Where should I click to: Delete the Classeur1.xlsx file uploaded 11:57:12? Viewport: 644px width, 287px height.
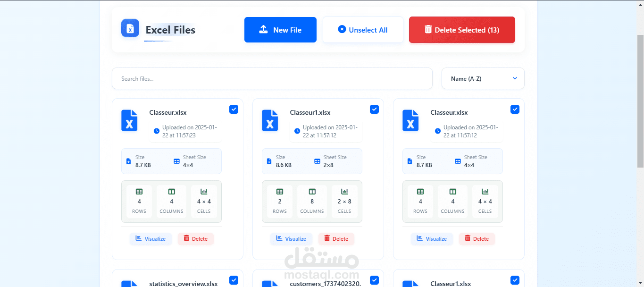tap(336, 239)
